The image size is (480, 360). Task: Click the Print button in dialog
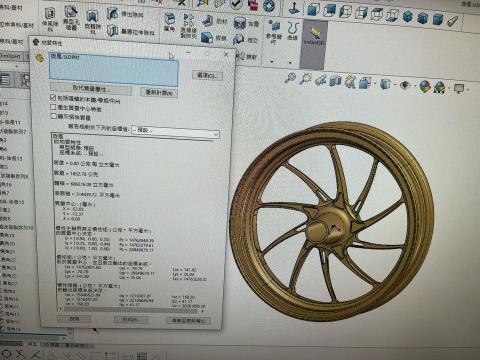point(130,320)
